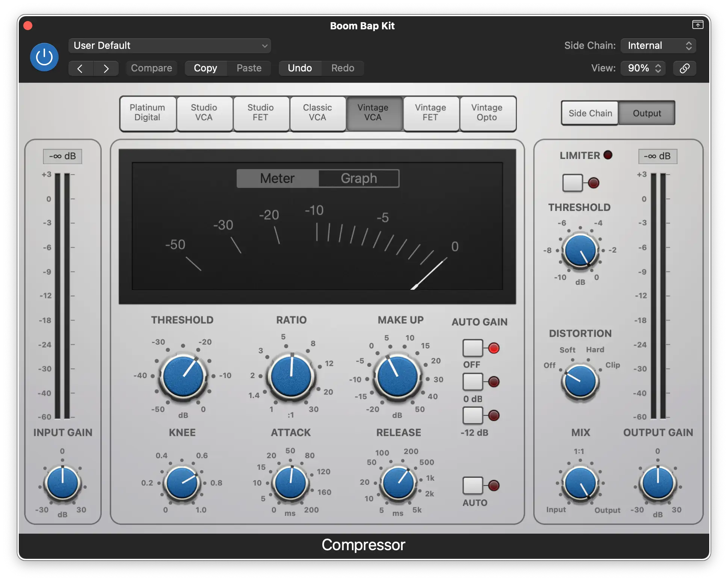Load the next preset with right arrow
728x581 pixels.
106,68
